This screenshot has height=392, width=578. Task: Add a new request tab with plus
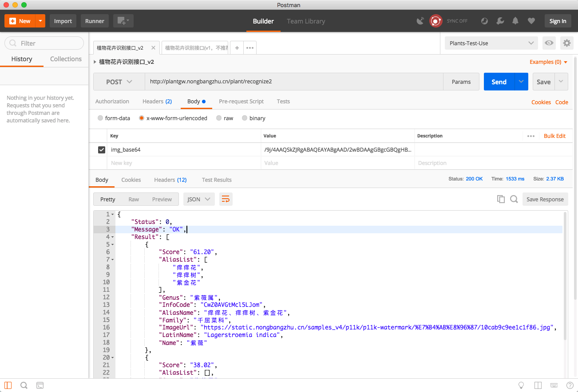pos(237,48)
